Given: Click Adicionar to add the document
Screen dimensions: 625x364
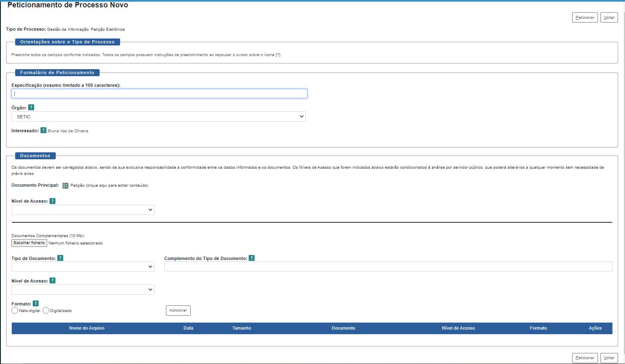Looking at the screenshot, I should (x=178, y=310).
